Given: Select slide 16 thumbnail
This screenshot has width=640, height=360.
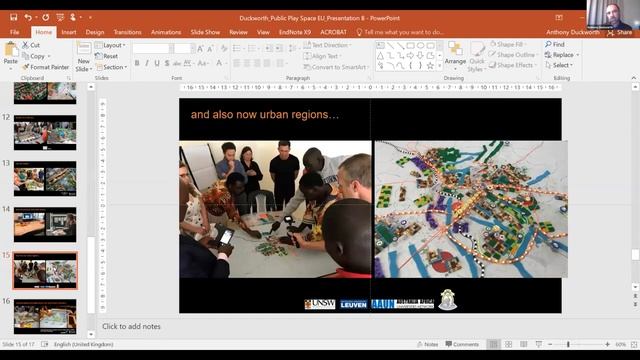Looking at the screenshot, I should pos(45,317).
